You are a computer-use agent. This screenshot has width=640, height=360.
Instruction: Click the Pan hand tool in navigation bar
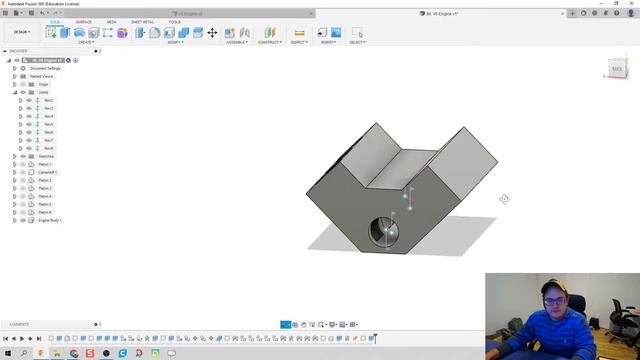304,324
